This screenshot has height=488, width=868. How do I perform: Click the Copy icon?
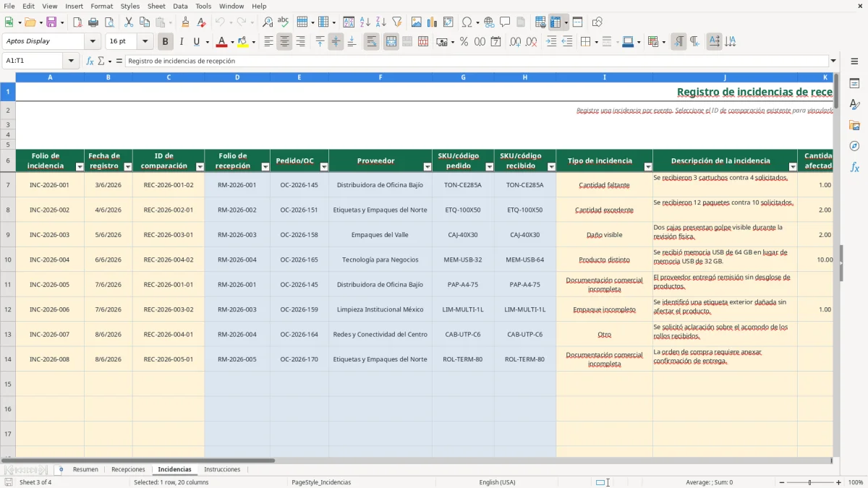point(145,22)
